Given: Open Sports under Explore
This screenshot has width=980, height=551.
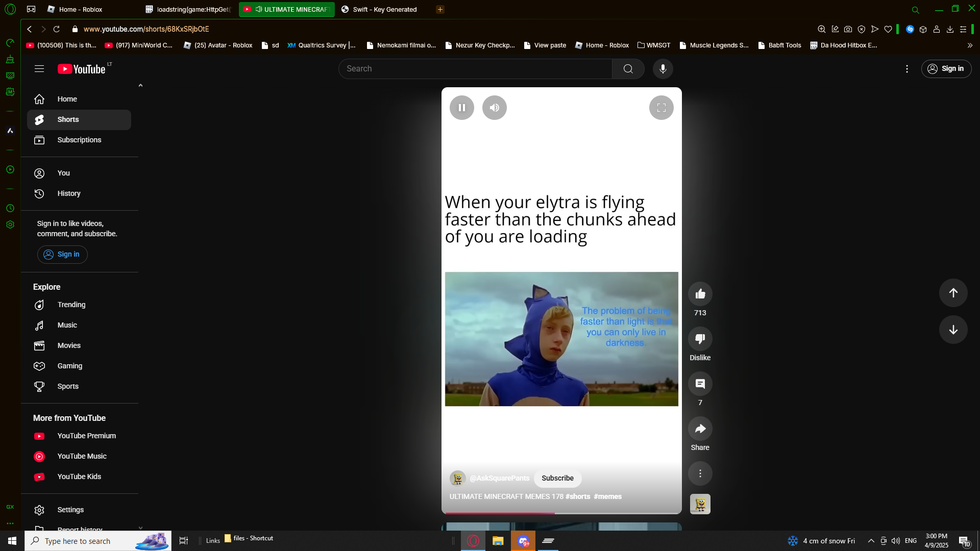Looking at the screenshot, I should coord(79,386).
